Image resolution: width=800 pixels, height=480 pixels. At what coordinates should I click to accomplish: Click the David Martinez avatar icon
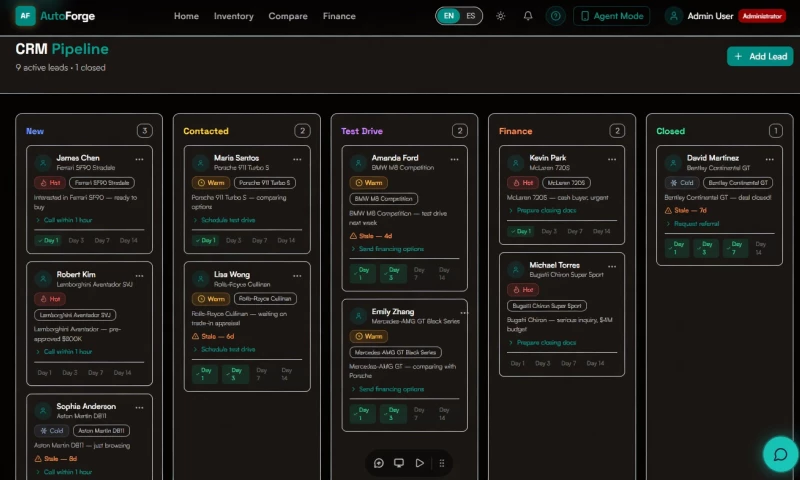(x=673, y=163)
